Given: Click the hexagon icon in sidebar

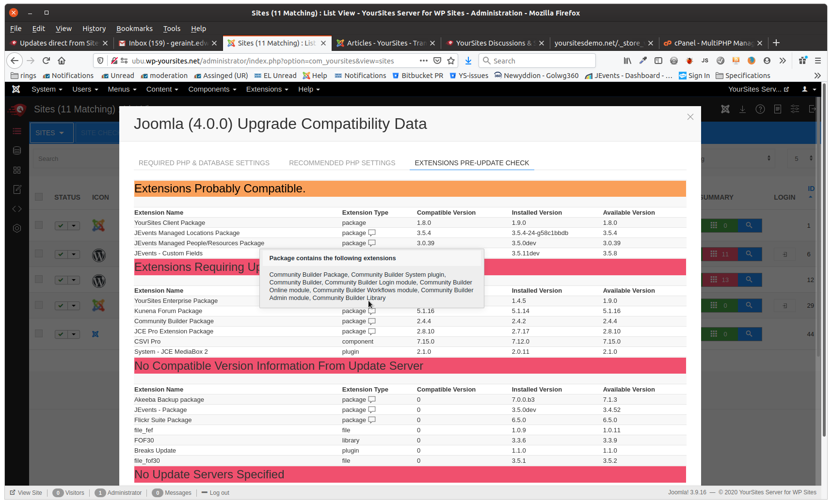Looking at the screenshot, I should 17,228.
